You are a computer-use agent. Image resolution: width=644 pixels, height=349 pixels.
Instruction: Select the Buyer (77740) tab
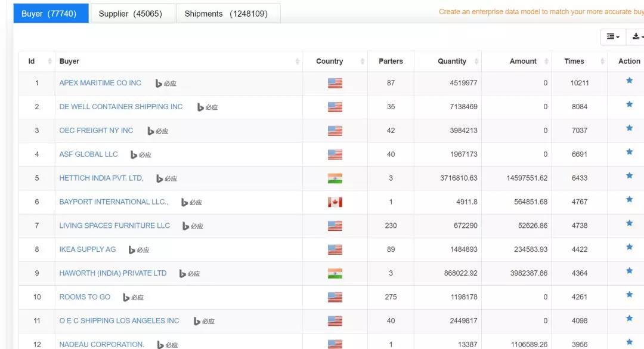coord(51,14)
